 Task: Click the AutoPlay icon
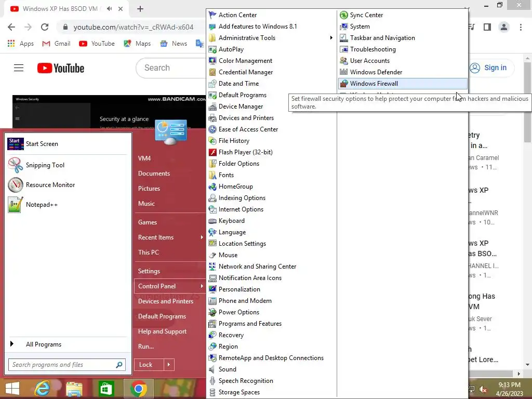[x=212, y=49]
